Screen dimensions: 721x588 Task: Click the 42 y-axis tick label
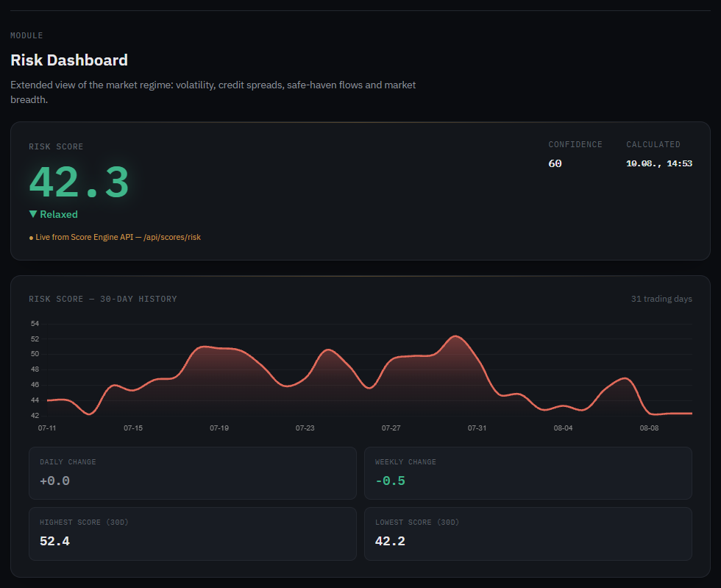(35, 416)
